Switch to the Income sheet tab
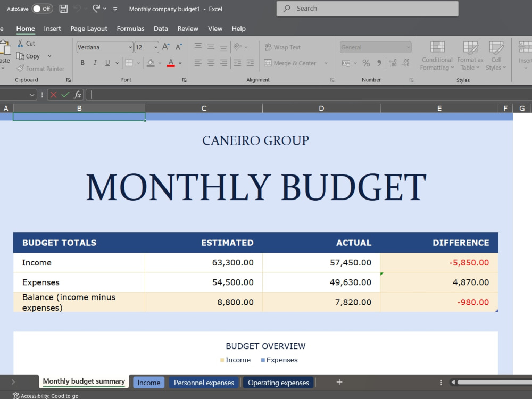Viewport: 532px width, 399px height. pyautogui.click(x=148, y=383)
